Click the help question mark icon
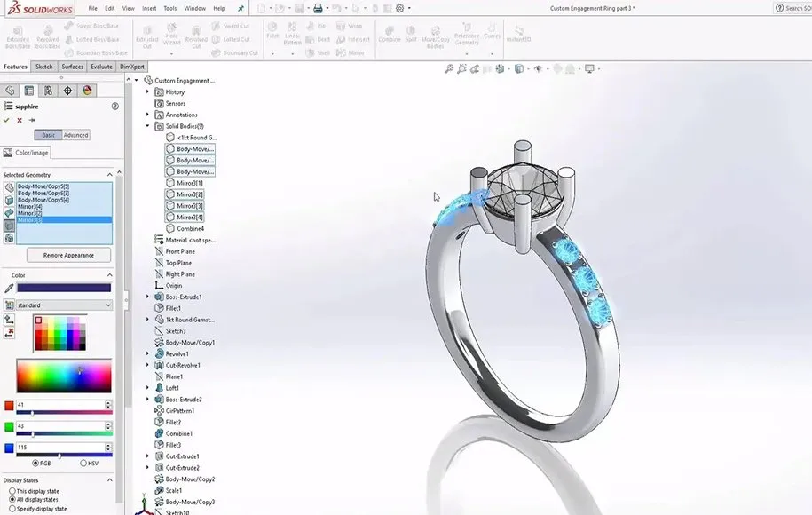 pyautogui.click(x=114, y=106)
